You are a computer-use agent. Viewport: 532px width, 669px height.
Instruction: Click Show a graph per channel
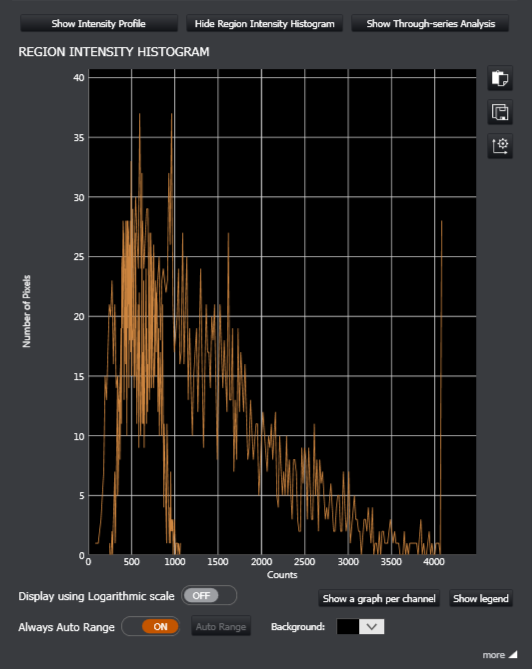pyautogui.click(x=379, y=598)
